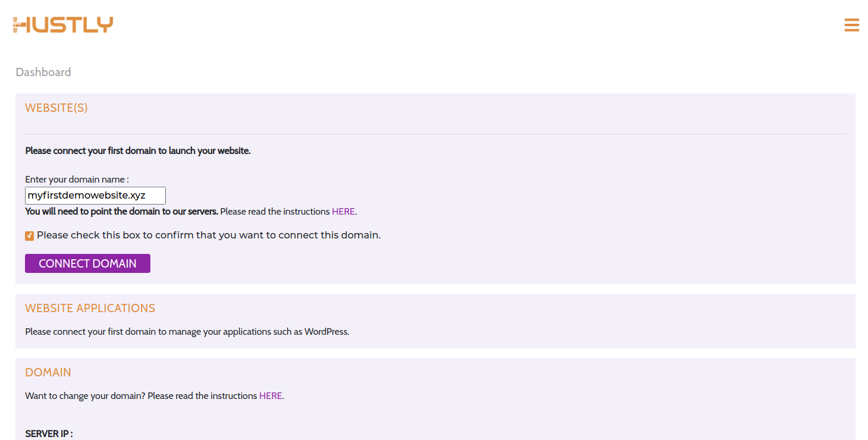Click the Hustly logo
This screenshot has width=868, height=440.
pyautogui.click(x=62, y=24)
